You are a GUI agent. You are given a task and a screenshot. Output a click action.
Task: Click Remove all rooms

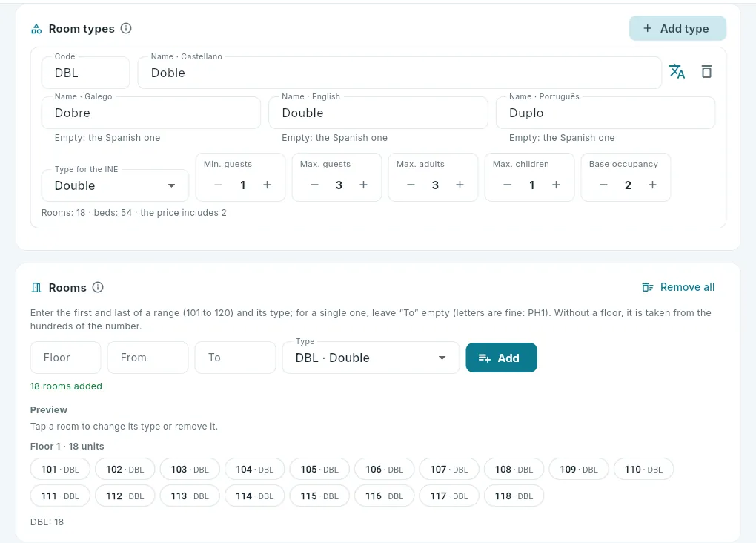click(x=678, y=287)
